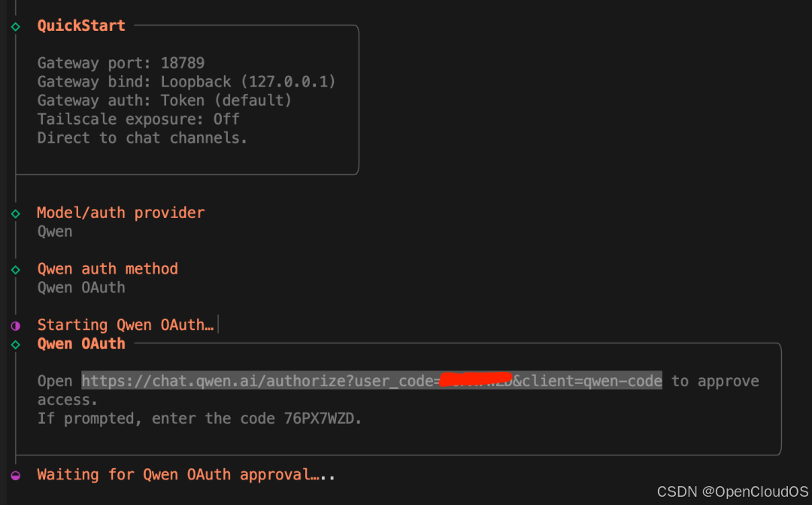This screenshot has width=812, height=505.
Task: Click the code 76PX7WZD in the prompt line
Action: (319, 418)
